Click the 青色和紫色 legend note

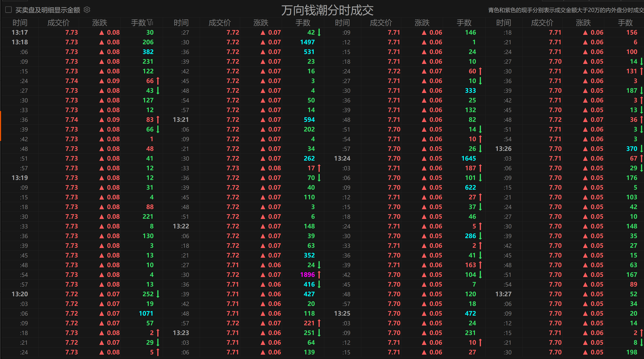[x=566, y=10]
